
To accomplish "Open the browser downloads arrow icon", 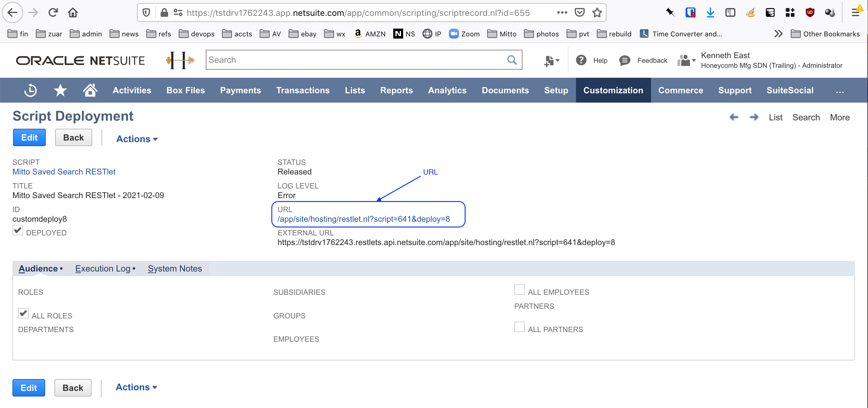I will coord(710,13).
